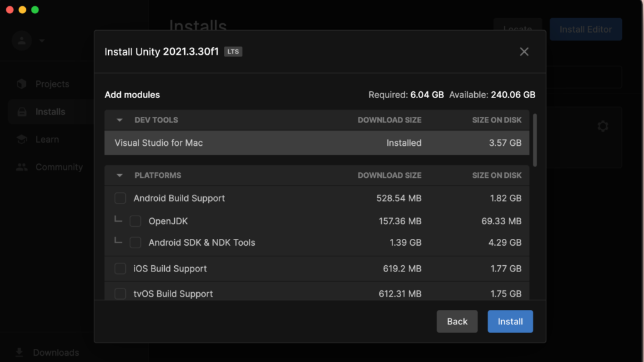The width and height of the screenshot is (644, 362).
Task: Click the macOS green fullscreen button
Action: (x=35, y=10)
